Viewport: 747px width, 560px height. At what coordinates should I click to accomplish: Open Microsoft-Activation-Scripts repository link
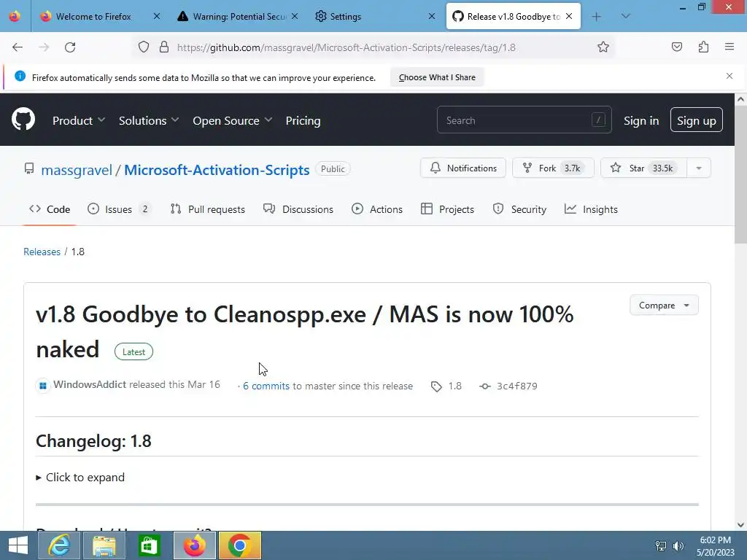click(x=217, y=170)
